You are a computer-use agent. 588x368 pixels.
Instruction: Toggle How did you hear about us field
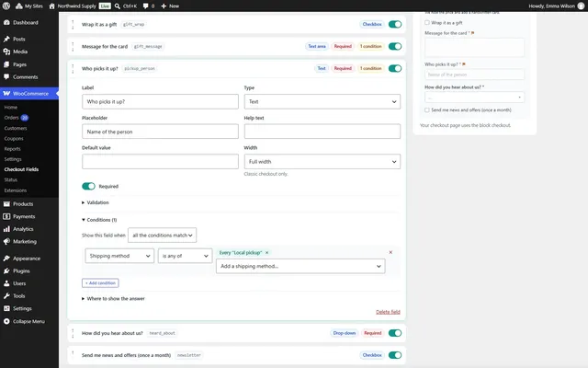pyautogui.click(x=395, y=333)
